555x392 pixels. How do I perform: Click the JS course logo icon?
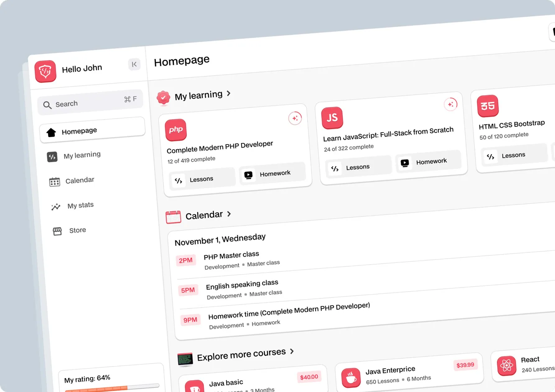(x=332, y=118)
